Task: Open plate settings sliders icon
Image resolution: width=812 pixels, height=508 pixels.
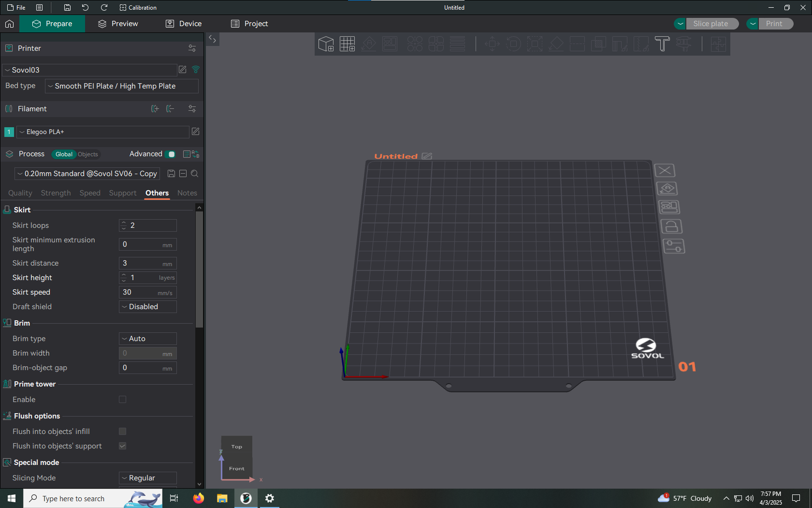Action: click(x=673, y=246)
